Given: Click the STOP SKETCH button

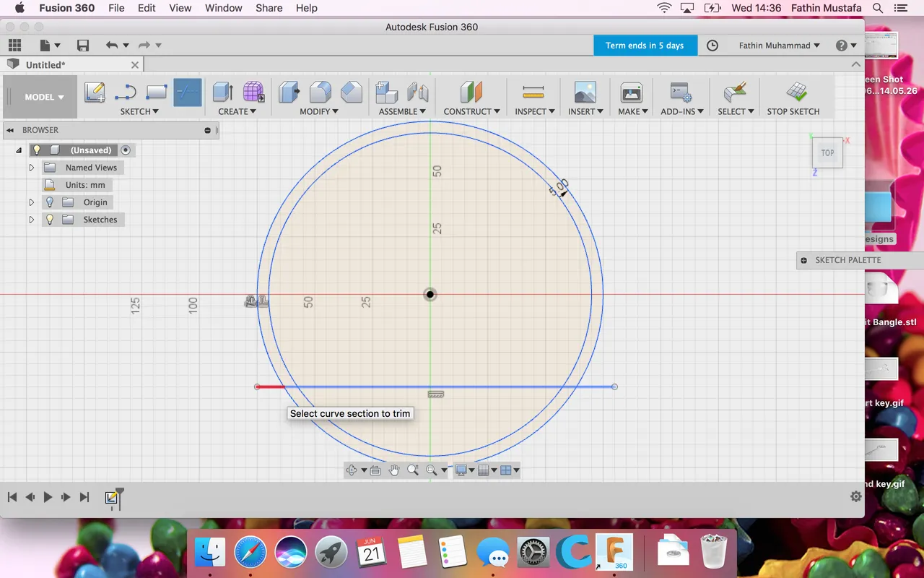Looking at the screenshot, I should 793,98.
